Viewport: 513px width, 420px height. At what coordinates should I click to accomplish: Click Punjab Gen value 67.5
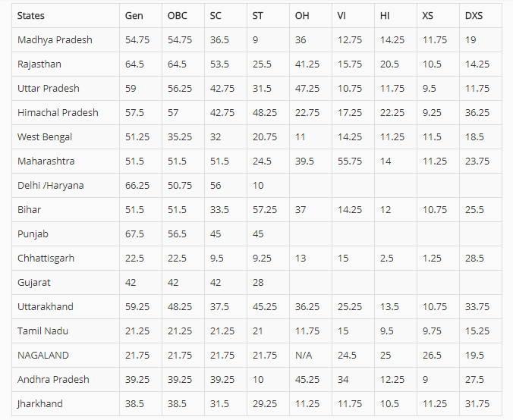click(134, 234)
